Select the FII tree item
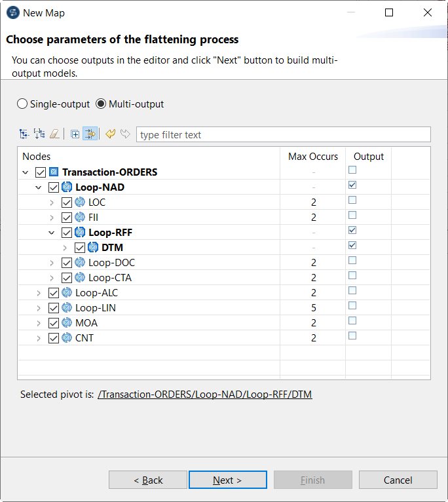The image size is (448, 502). point(93,218)
